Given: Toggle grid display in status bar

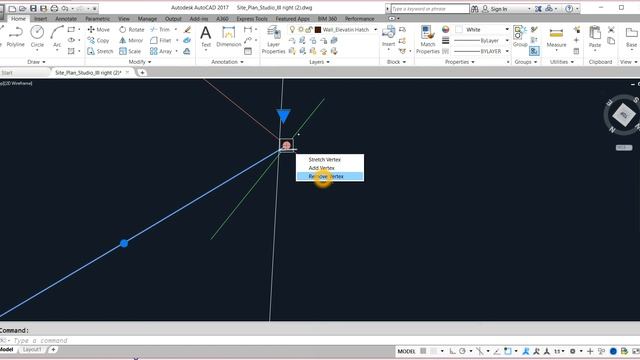Looking at the screenshot, I should (x=423, y=351).
